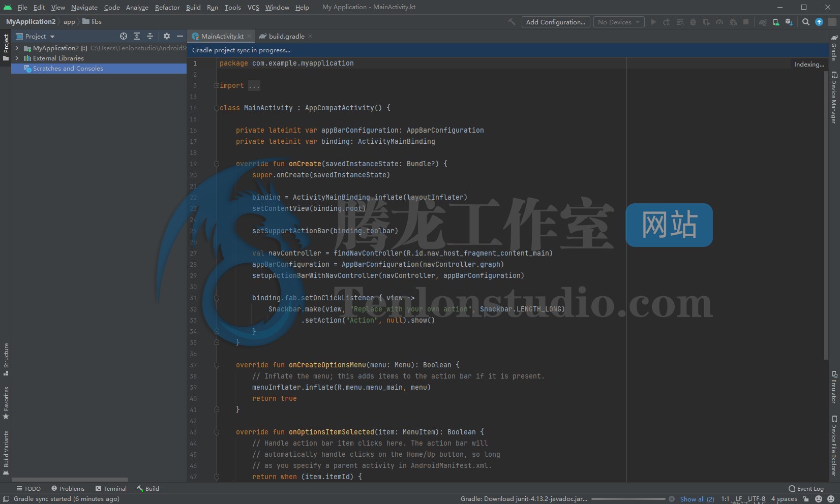Viewport: 840px width, 504px height.
Task: Open the Problems tool window
Action: point(68,488)
